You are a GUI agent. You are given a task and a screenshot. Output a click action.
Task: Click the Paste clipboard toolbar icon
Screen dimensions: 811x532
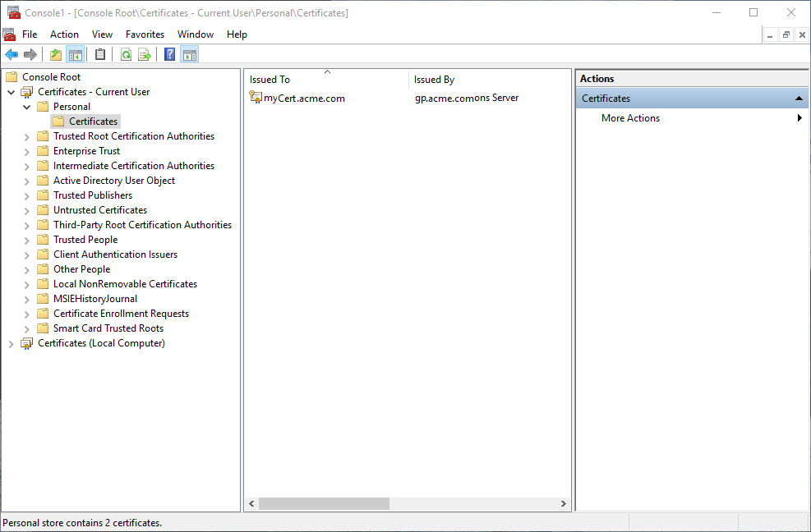coord(100,55)
